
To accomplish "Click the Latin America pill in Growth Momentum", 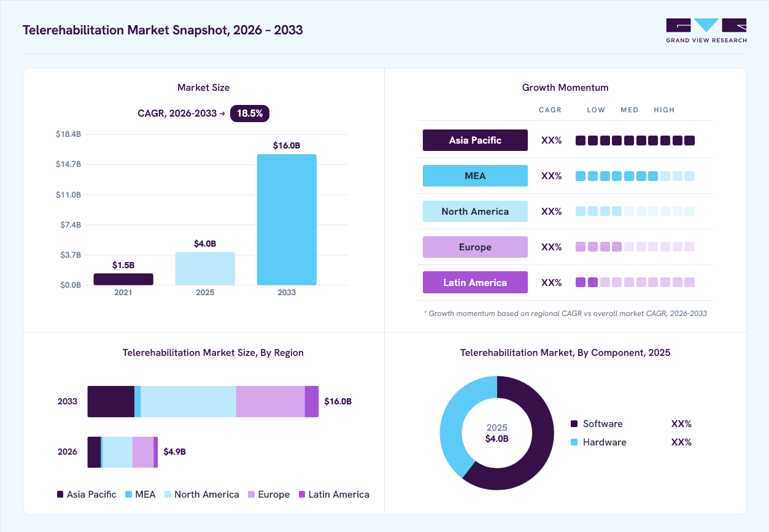I will [x=475, y=282].
